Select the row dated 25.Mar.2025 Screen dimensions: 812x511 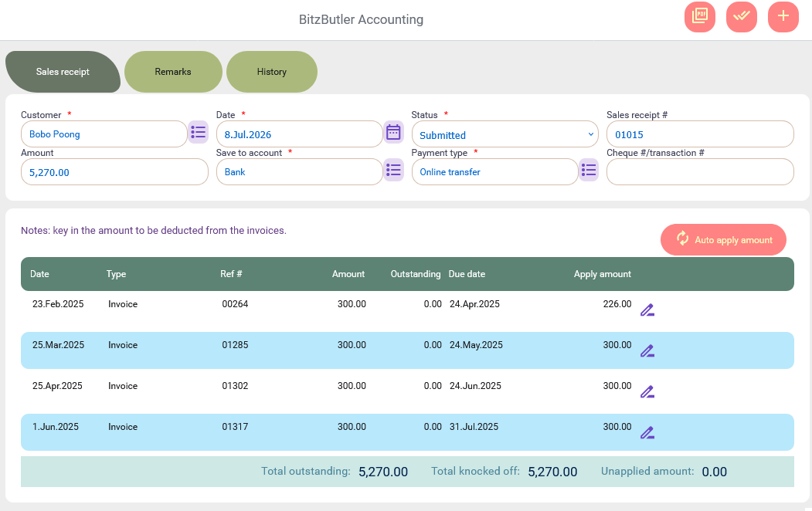[x=407, y=350]
